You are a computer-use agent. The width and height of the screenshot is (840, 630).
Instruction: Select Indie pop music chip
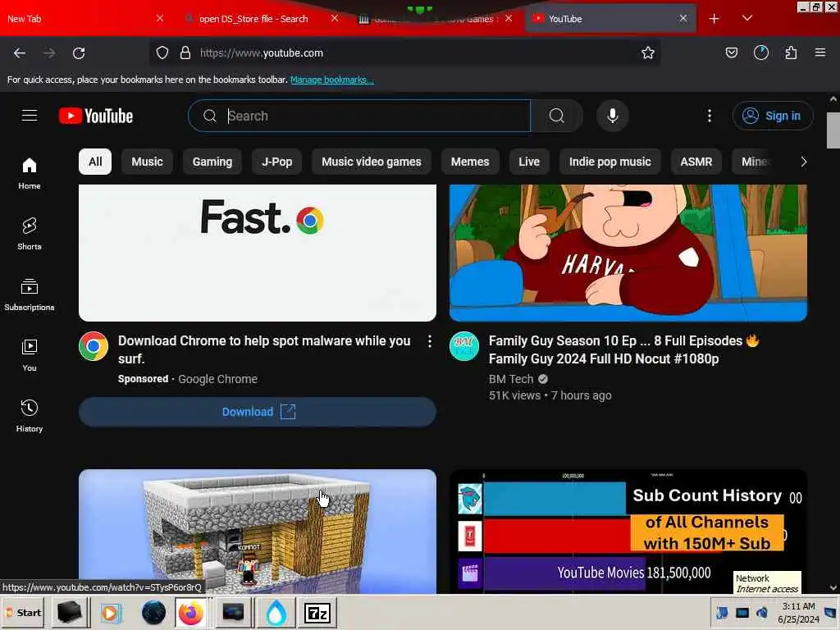coord(610,162)
